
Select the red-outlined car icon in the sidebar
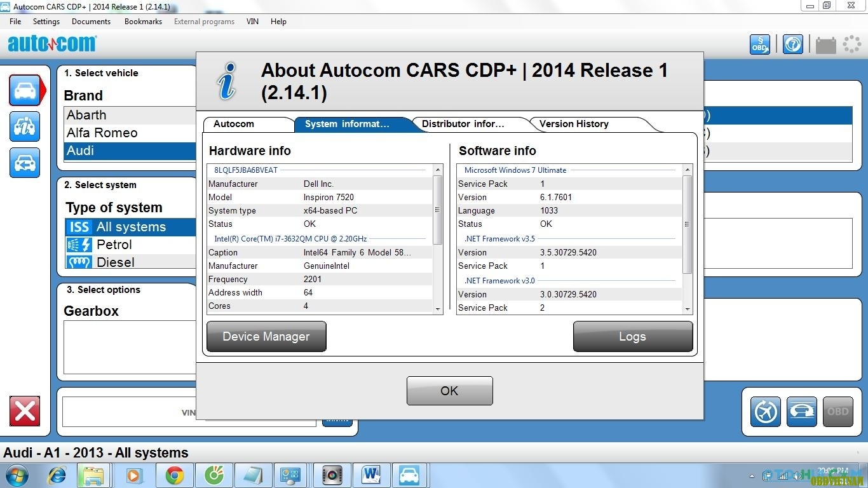coord(25,90)
